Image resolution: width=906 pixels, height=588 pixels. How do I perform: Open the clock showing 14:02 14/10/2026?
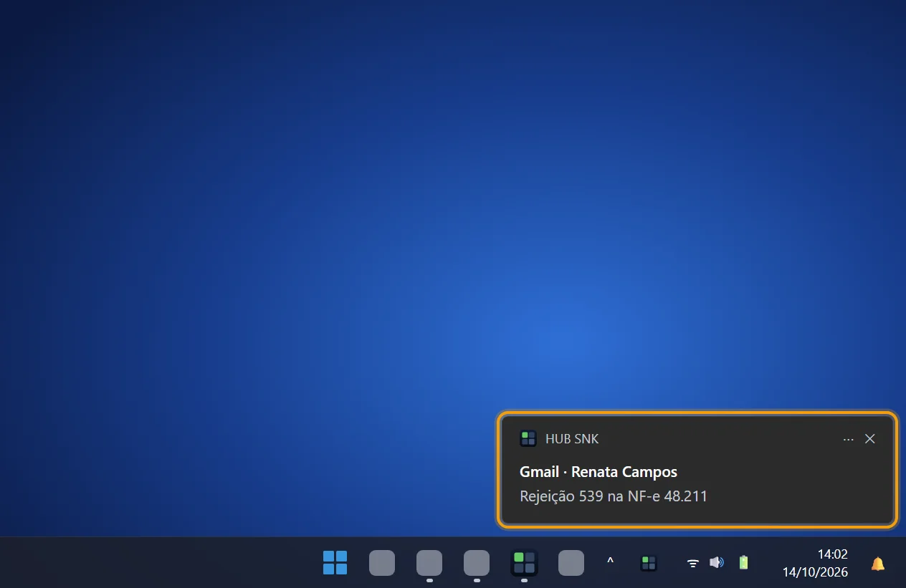[815, 563]
